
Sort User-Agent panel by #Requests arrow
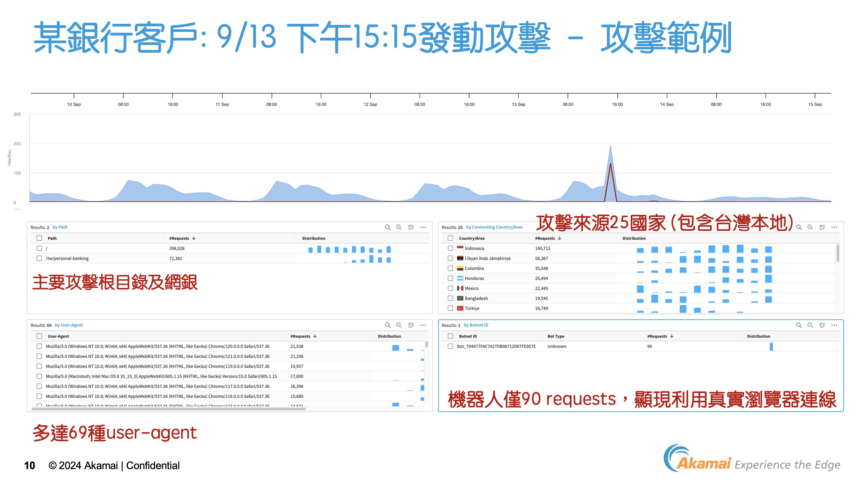coord(315,336)
